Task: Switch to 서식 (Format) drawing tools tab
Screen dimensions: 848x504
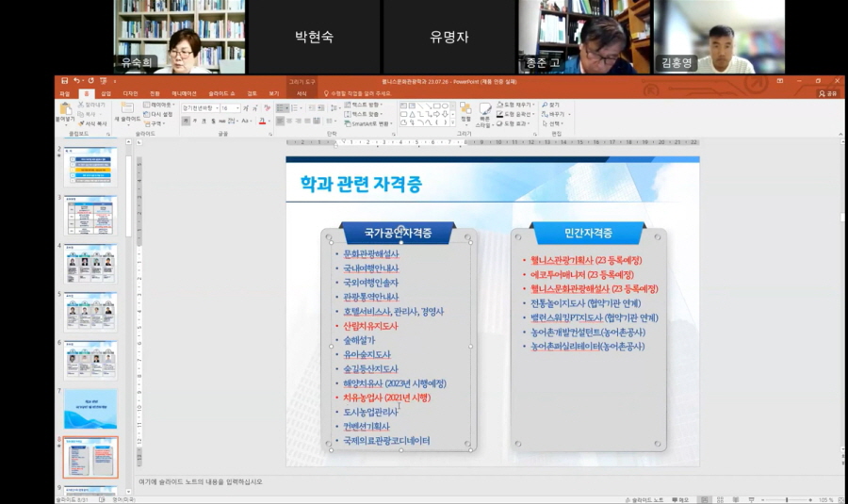Action: [302, 93]
